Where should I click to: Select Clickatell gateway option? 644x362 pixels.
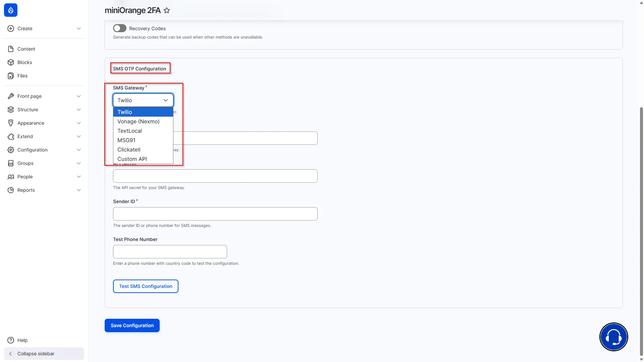[143, 149]
